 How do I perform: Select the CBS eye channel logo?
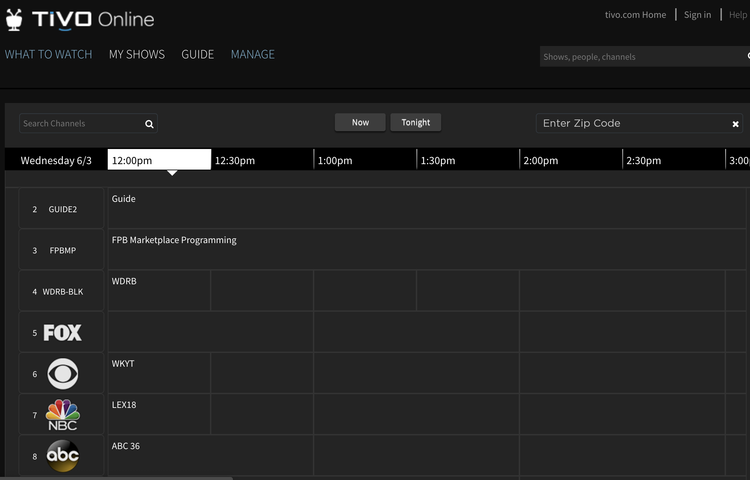[62, 374]
